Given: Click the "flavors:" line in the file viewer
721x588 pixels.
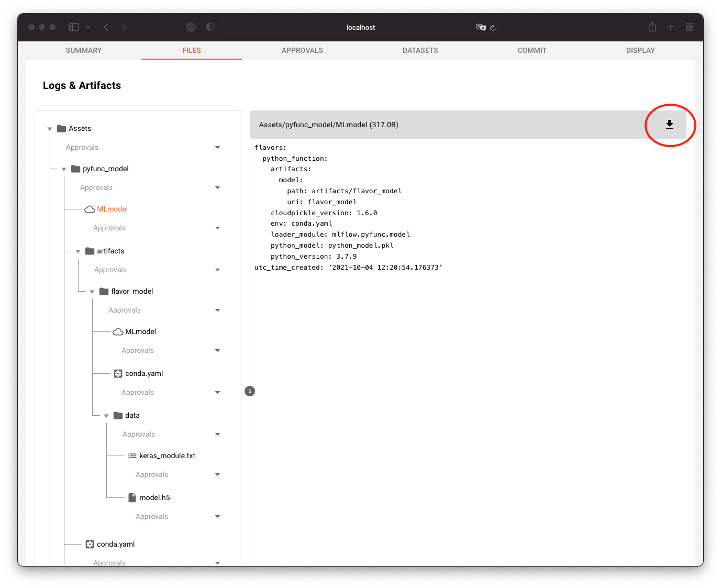Looking at the screenshot, I should tap(270, 148).
